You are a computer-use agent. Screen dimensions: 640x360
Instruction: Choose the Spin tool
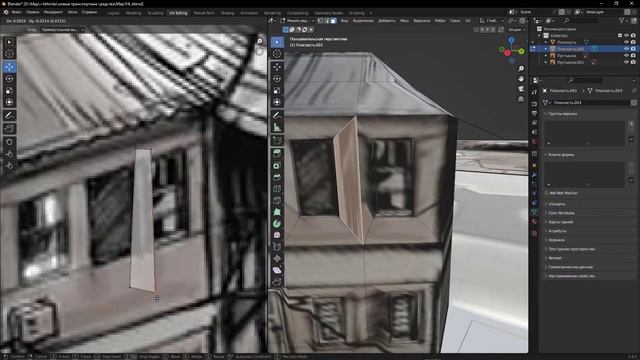(x=277, y=224)
